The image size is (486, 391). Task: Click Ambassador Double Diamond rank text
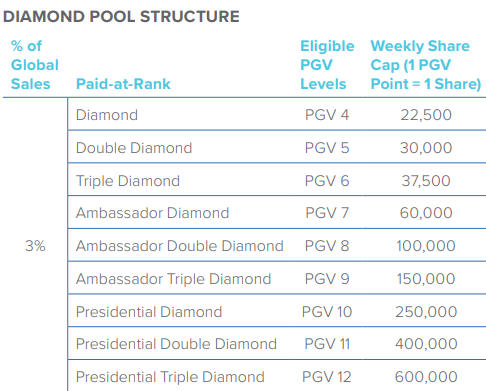click(180, 246)
